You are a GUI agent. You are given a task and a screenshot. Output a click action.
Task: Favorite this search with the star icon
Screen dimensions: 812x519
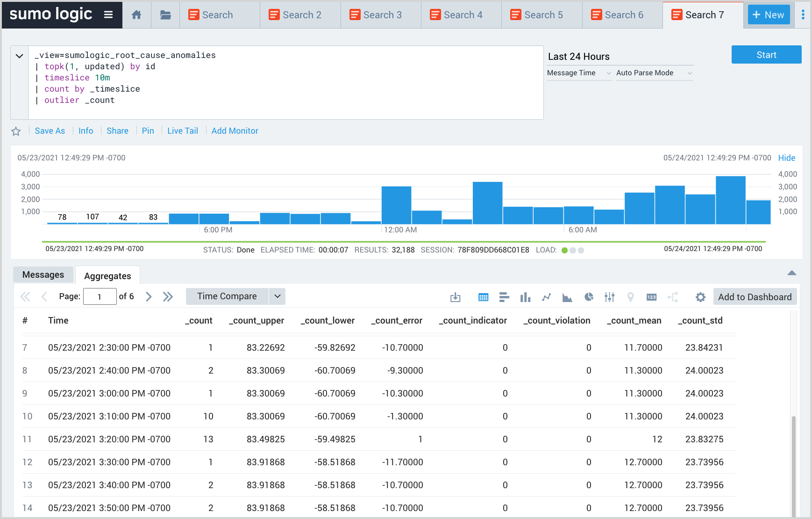16,131
